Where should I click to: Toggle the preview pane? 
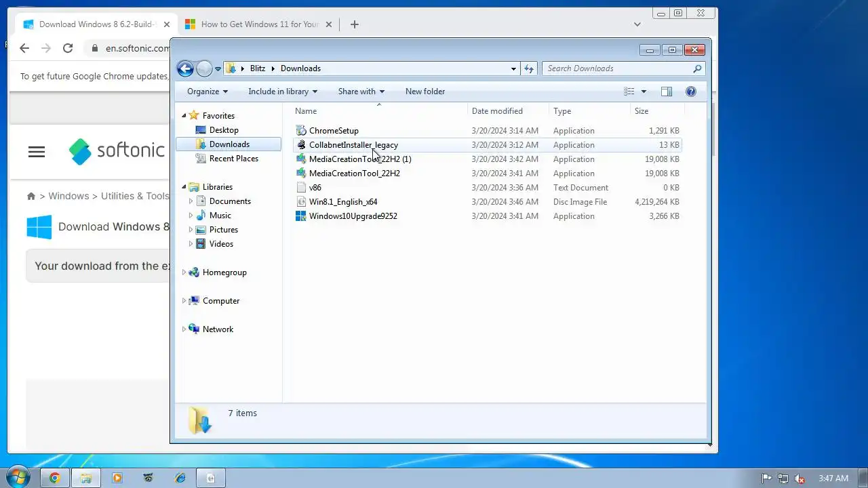point(667,91)
